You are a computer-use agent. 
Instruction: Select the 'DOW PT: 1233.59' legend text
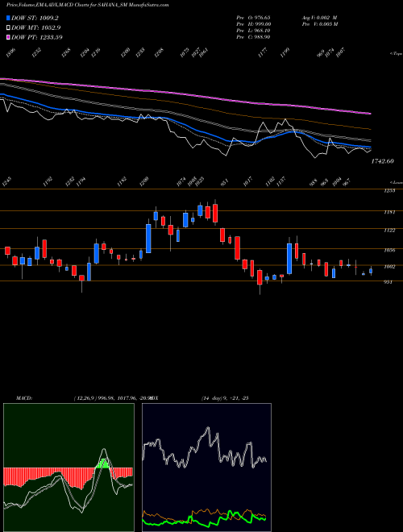pos(37,37)
